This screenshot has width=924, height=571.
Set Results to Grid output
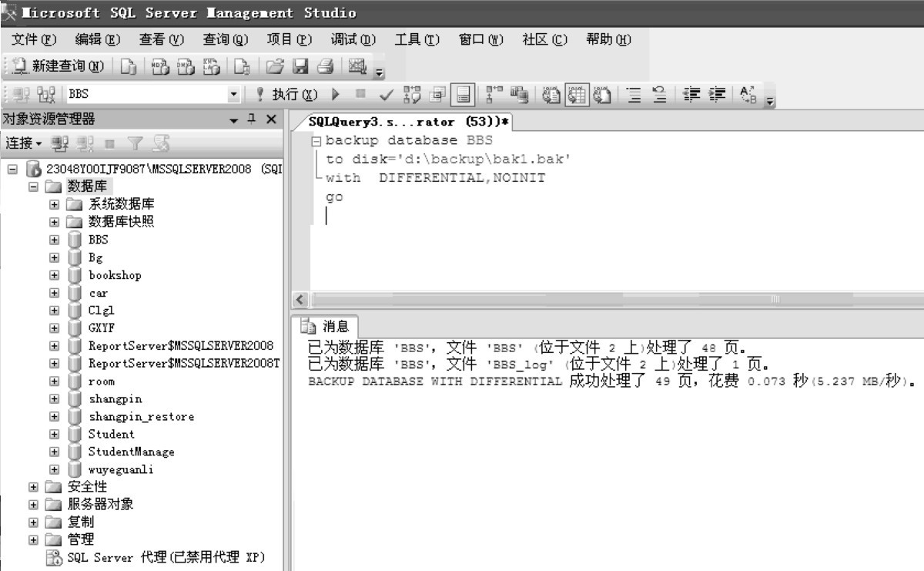click(x=577, y=95)
